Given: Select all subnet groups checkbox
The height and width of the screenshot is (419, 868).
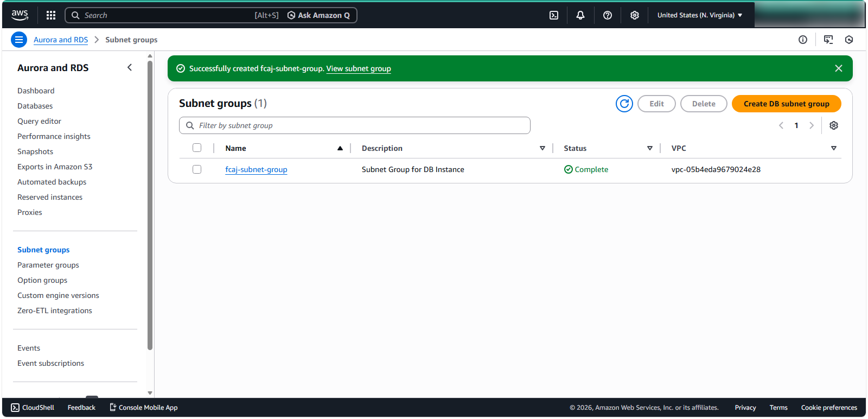Looking at the screenshot, I should click(197, 148).
